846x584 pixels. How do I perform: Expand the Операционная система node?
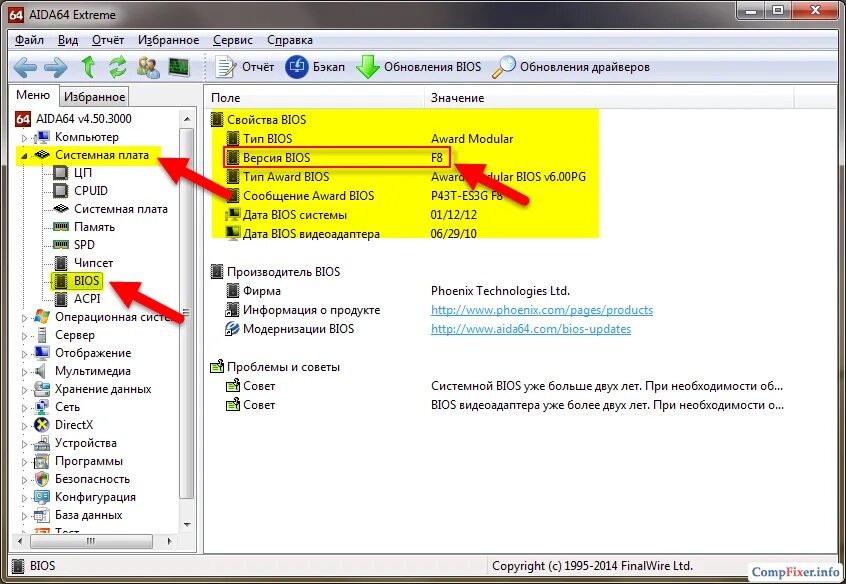coord(24,318)
